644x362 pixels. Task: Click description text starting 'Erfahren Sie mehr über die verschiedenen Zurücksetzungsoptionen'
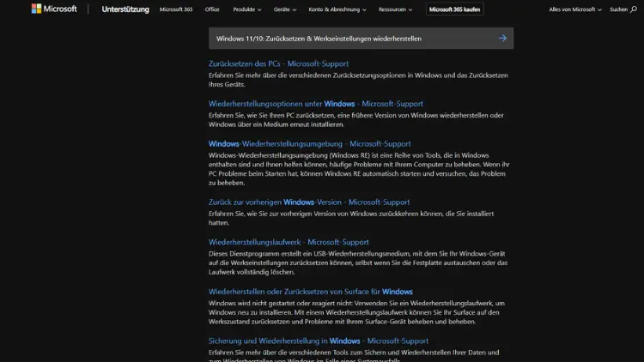click(x=358, y=80)
